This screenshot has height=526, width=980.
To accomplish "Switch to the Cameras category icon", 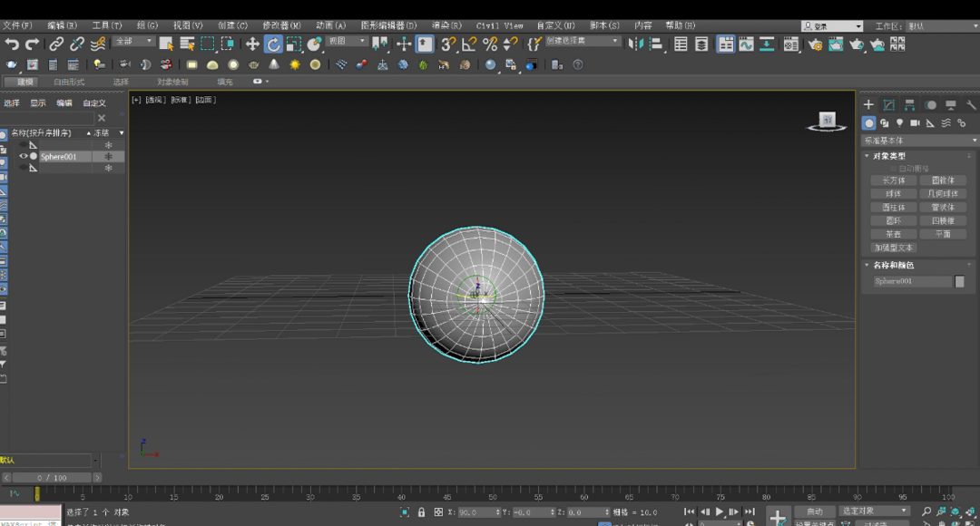I will pyautogui.click(x=915, y=122).
